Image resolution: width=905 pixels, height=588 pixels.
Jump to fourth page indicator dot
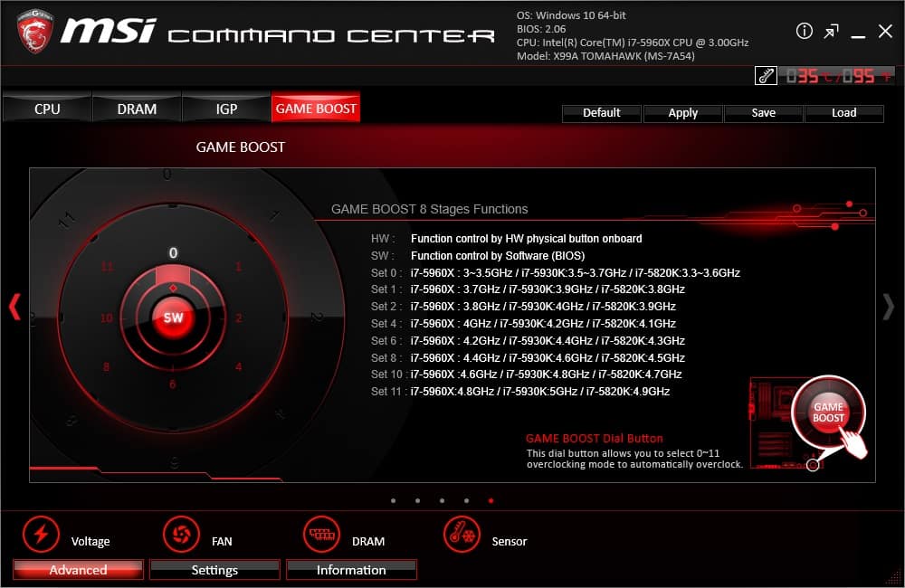point(466,501)
